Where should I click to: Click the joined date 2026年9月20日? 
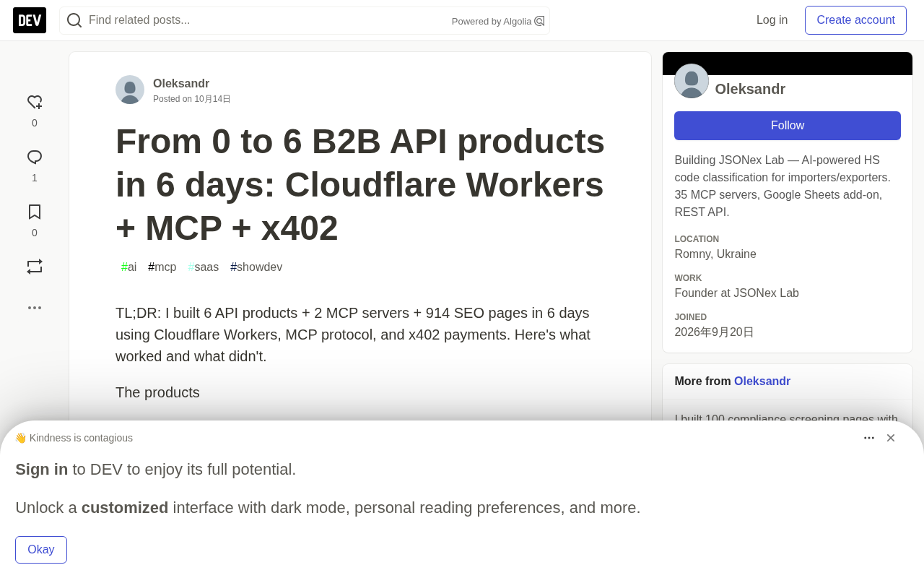click(714, 332)
